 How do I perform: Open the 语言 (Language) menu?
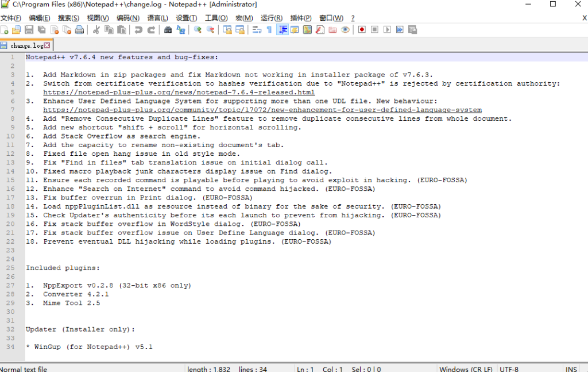(158, 17)
